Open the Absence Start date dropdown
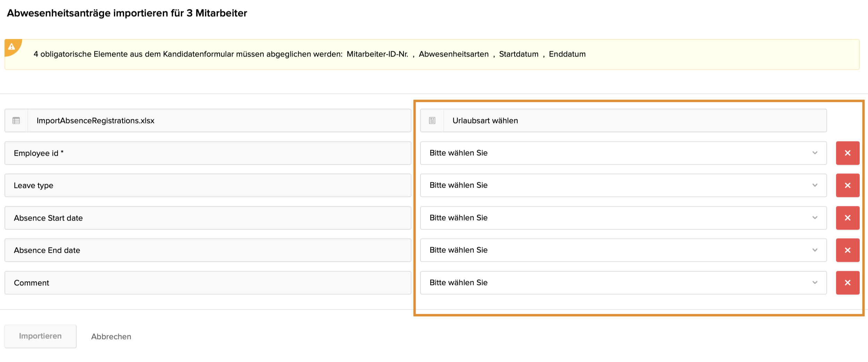The image size is (868, 362). coord(623,218)
